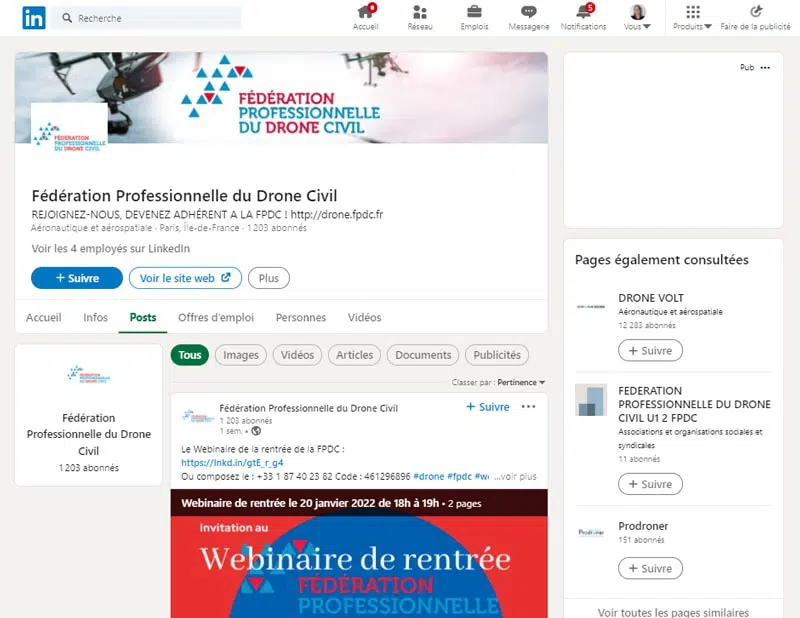
Task: Open the DRONE VOLT page name
Action: point(651,298)
